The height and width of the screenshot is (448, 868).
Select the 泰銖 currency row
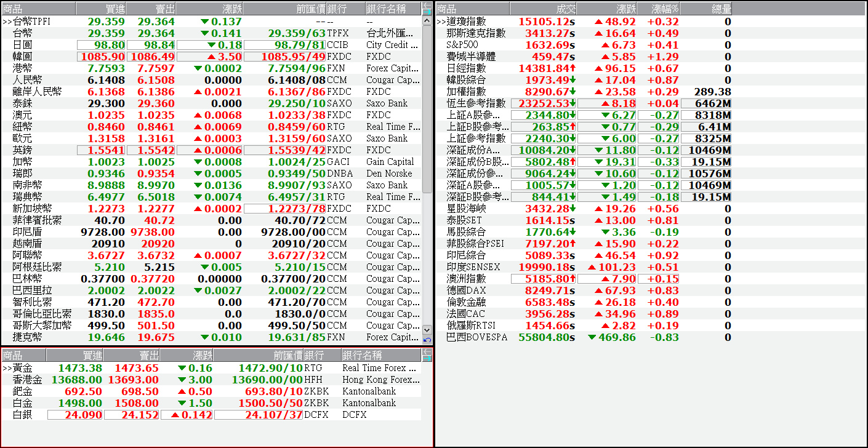pos(211,103)
